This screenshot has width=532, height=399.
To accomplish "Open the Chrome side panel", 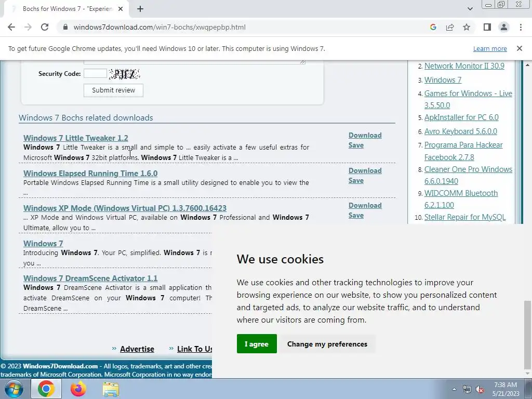I will tap(487, 27).
